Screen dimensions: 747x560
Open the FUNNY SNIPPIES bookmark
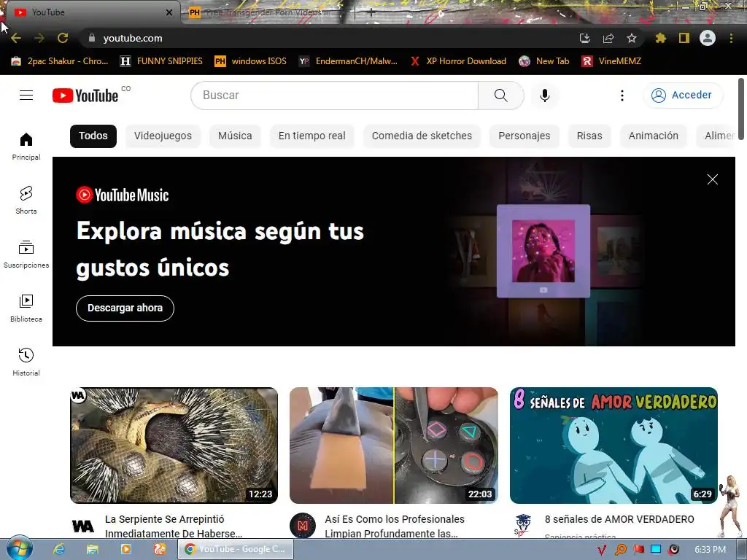click(x=161, y=61)
